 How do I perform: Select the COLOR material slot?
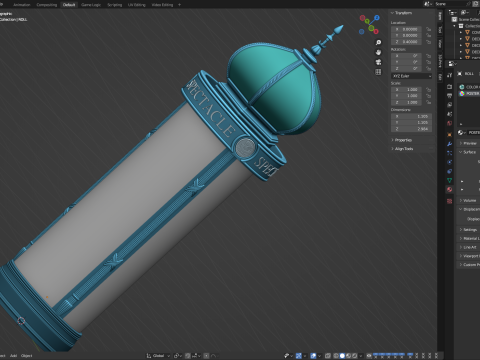pyautogui.click(x=469, y=87)
